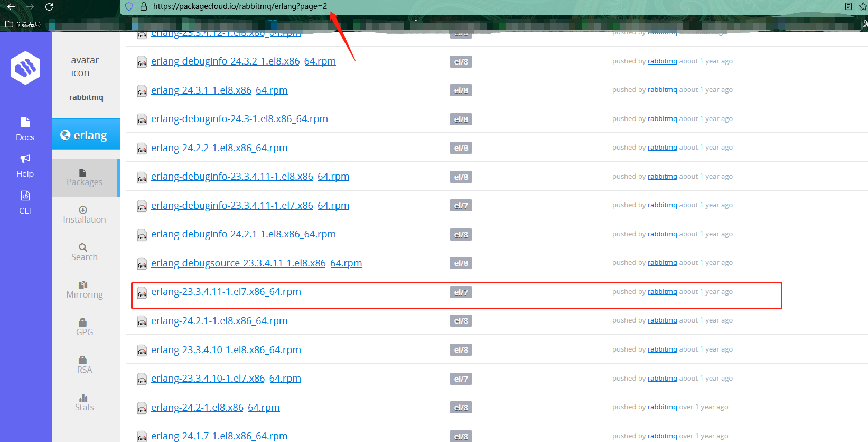Open the CLI sidebar item

pyautogui.click(x=25, y=202)
